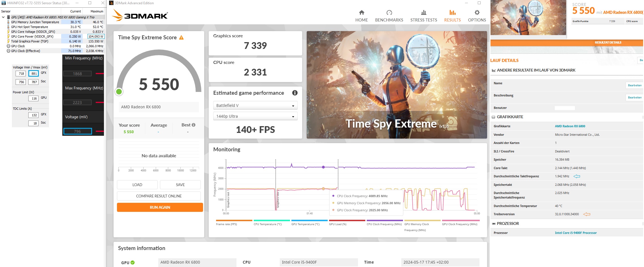Click the 3DMark title bar app icon
644x267 pixels.
tap(111, 3)
